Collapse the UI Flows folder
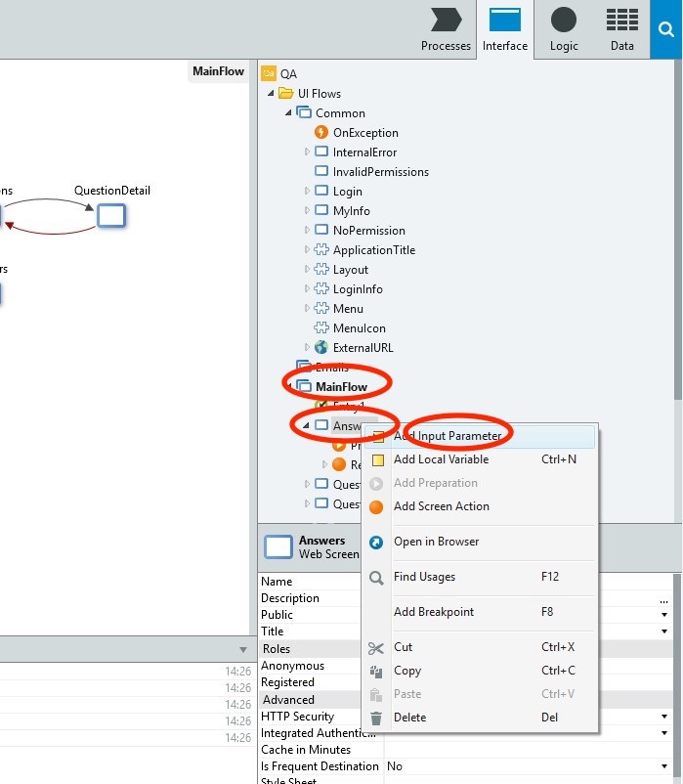 coord(271,93)
